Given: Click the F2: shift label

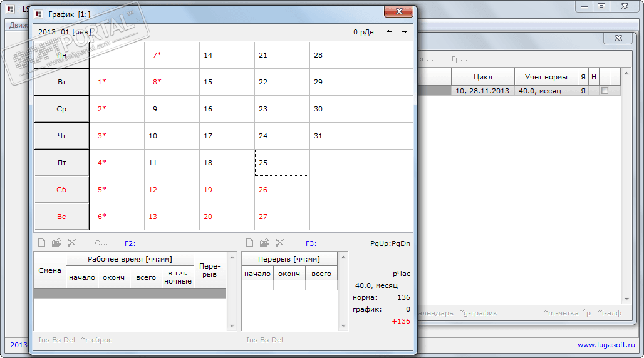Looking at the screenshot, I should (x=130, y=243).
